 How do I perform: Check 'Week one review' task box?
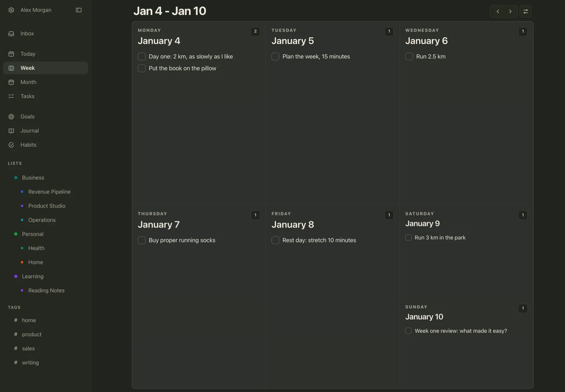click(409, 331)
